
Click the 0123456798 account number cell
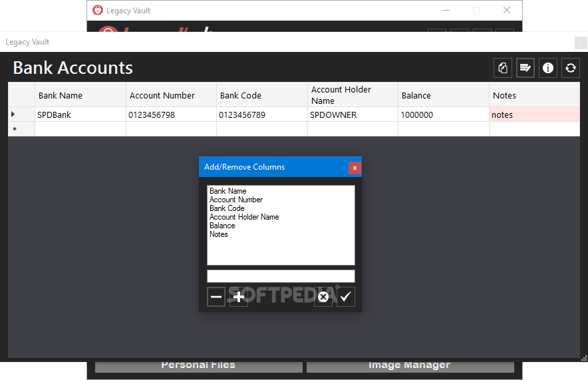point(172,114)
